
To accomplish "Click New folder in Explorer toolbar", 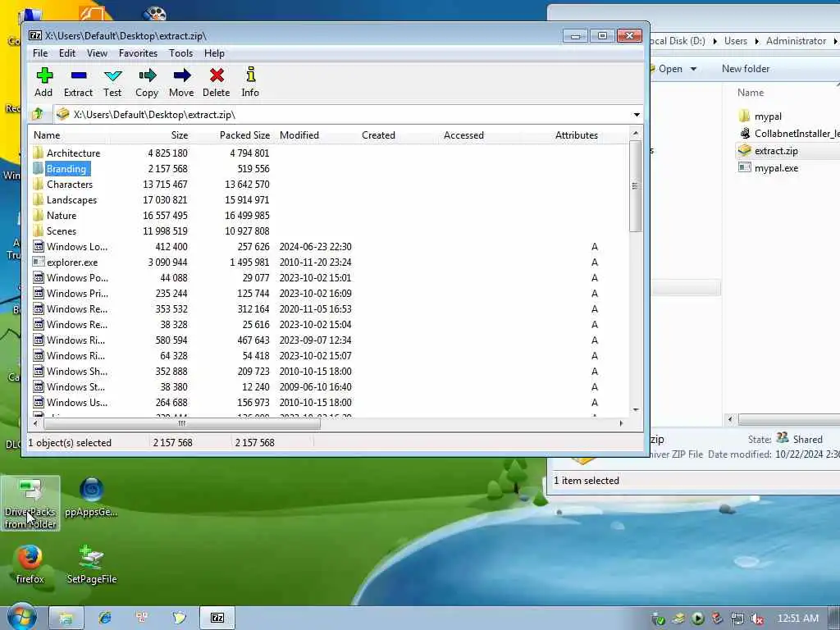I will pyautogui.click(x=745, y=69).
